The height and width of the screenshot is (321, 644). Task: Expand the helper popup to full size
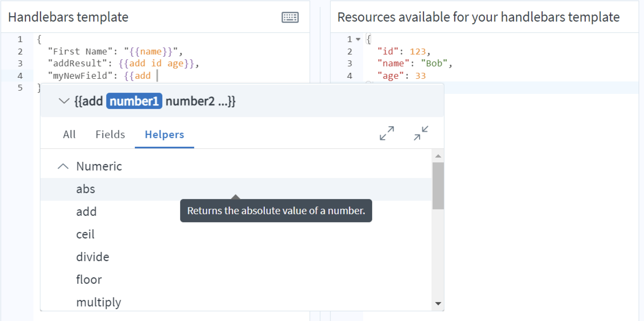click(x=387, y=133)
